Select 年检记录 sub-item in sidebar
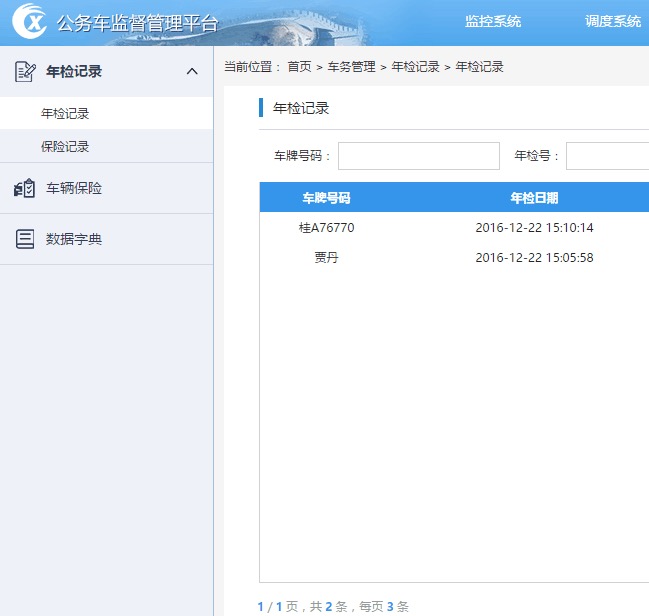This screenshot has height=616, width=649. 65,114
